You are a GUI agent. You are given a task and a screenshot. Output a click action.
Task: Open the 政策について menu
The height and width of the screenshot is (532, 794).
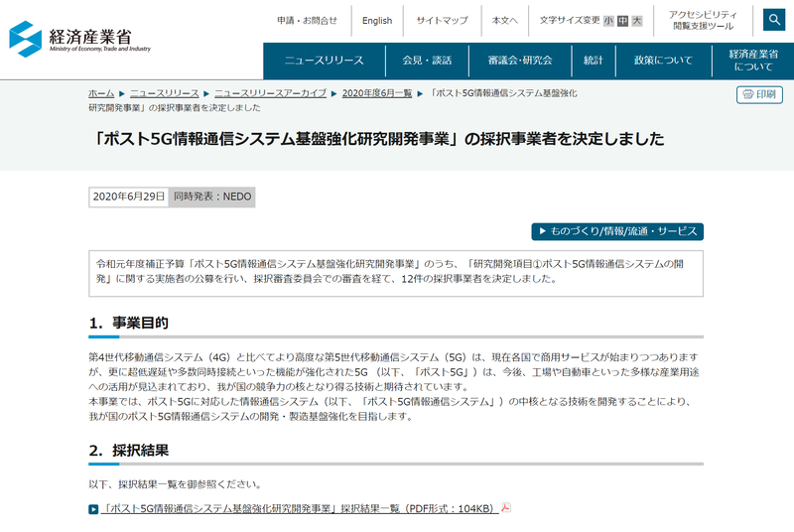[663, 61]
